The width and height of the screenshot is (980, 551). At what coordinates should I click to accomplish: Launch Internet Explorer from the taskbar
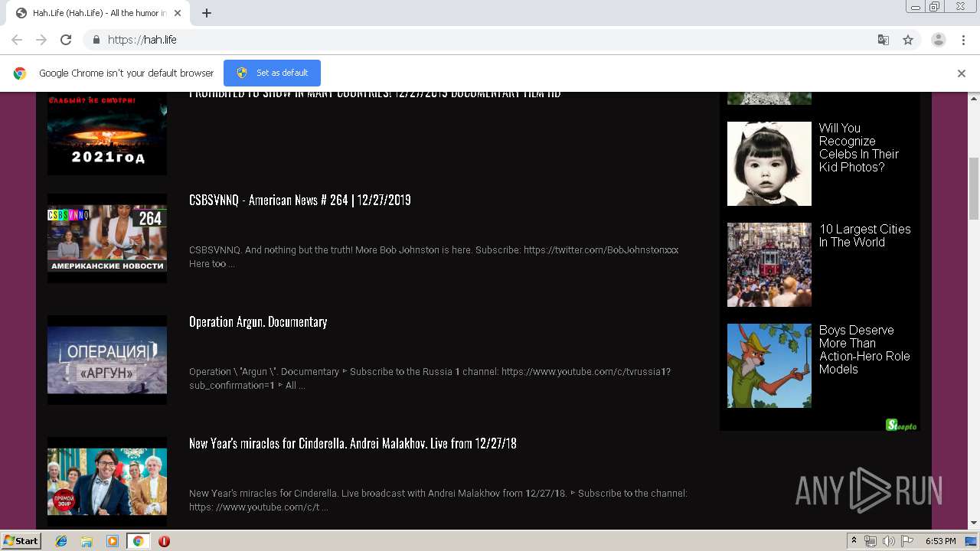point(61,541)
